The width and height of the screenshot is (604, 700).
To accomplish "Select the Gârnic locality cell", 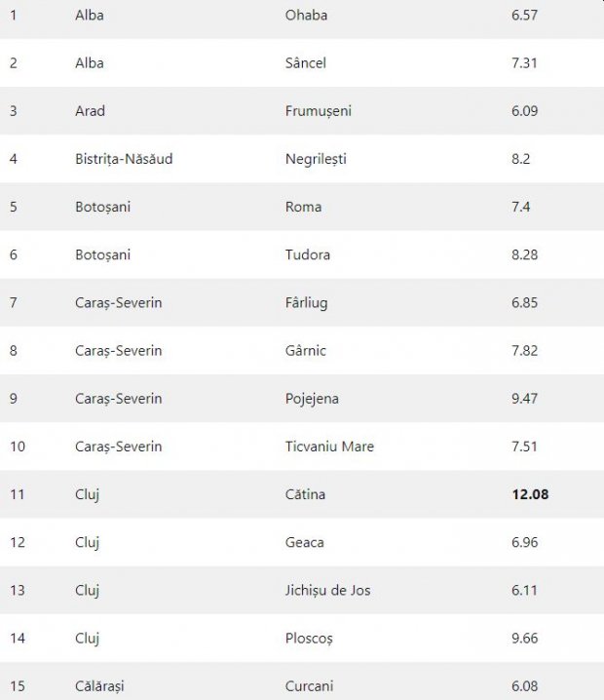I will (x=306, y=351).
